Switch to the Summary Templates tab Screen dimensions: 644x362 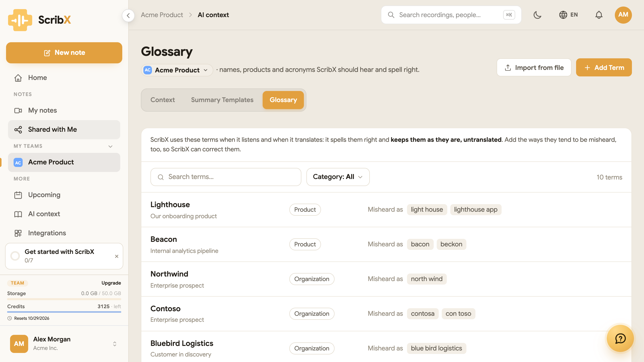coord(222,100)
